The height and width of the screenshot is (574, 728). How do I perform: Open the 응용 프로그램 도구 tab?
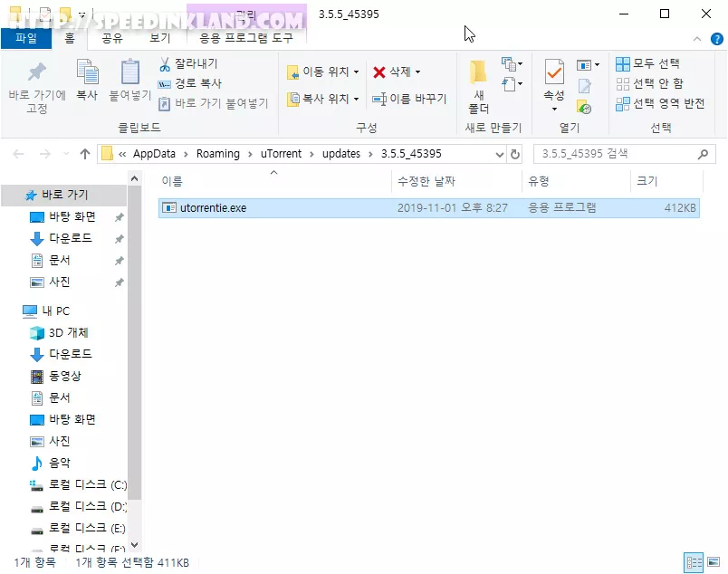point(246,38)
